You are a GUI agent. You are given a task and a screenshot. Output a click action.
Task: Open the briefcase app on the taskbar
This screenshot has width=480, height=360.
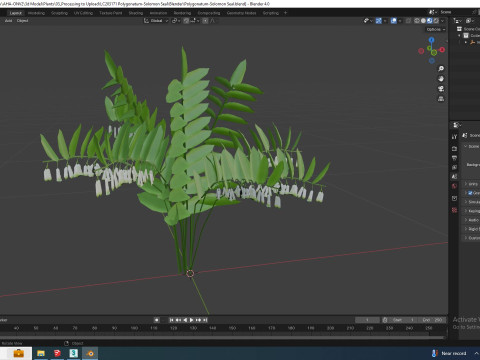(x=18, y=353)
